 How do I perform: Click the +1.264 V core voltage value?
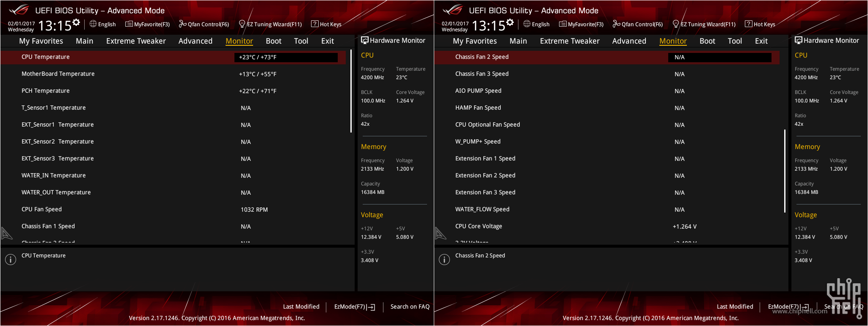(685, 227)
